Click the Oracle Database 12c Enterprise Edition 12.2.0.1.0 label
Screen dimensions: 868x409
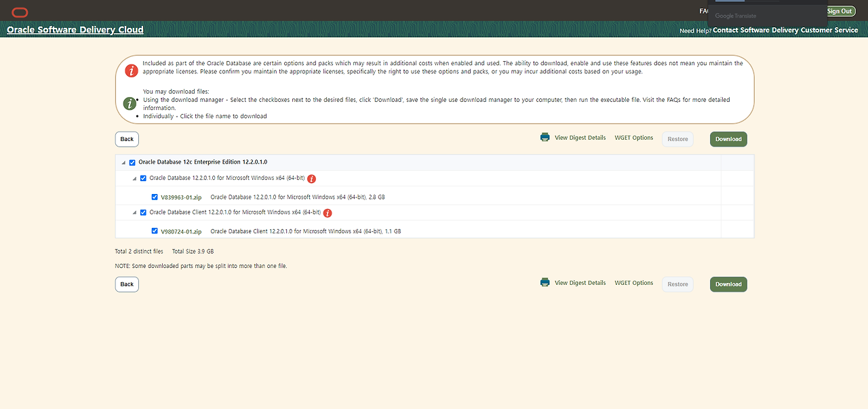(203, 163)
